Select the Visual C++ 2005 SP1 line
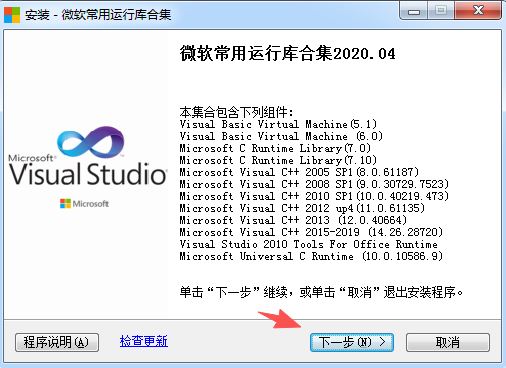 coord(299,172)
